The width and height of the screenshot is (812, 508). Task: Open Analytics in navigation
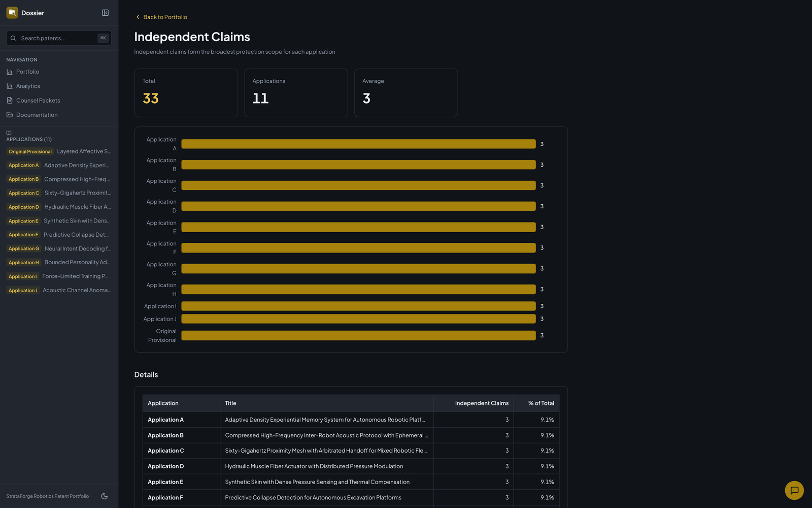tap(59, 86)
